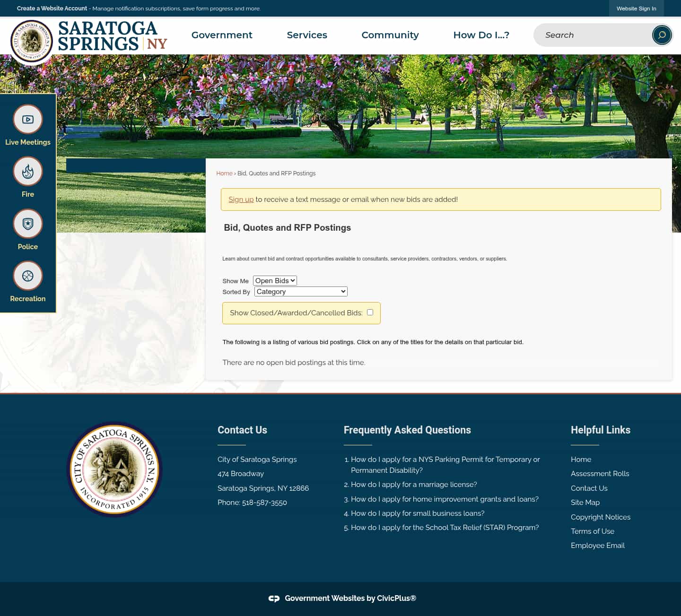
Task: Open the Sorted By Category dropdown
Action: tap(300, 291)
